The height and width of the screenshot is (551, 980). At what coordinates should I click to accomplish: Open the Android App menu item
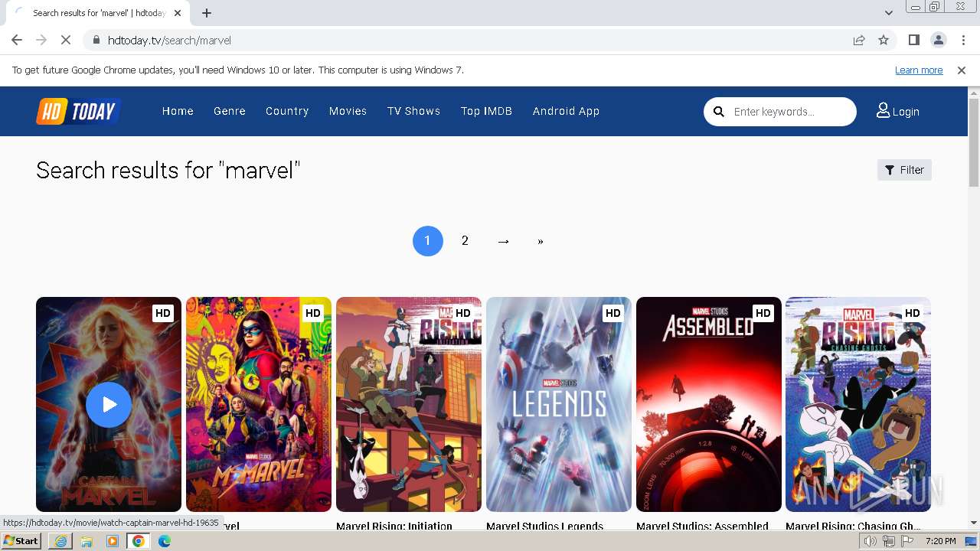point(566,111)
